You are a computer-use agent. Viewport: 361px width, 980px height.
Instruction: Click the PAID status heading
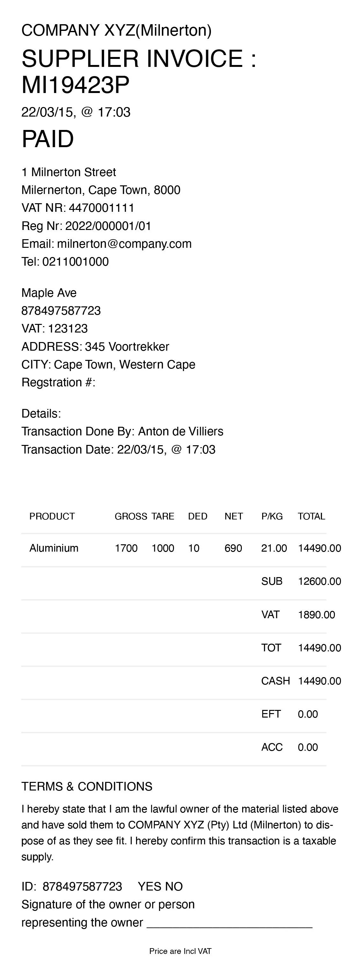47,139
